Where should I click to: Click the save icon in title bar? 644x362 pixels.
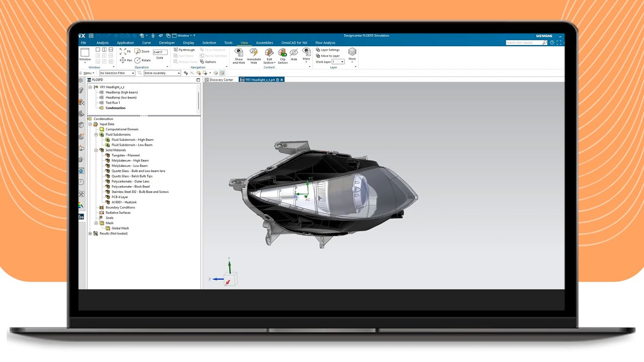(x=92, y=36)
